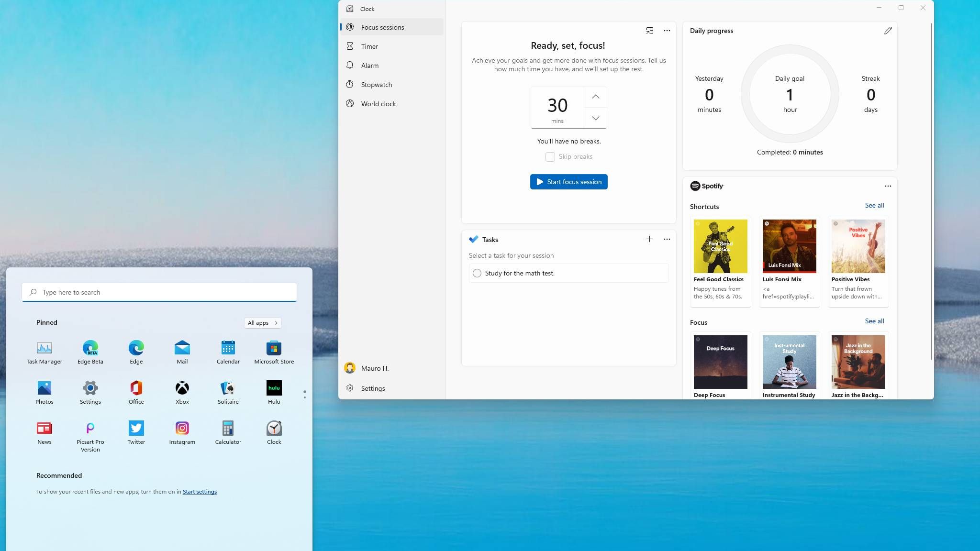
Task: Enable the Skip breaks checkbox
Action: point(550,157)
